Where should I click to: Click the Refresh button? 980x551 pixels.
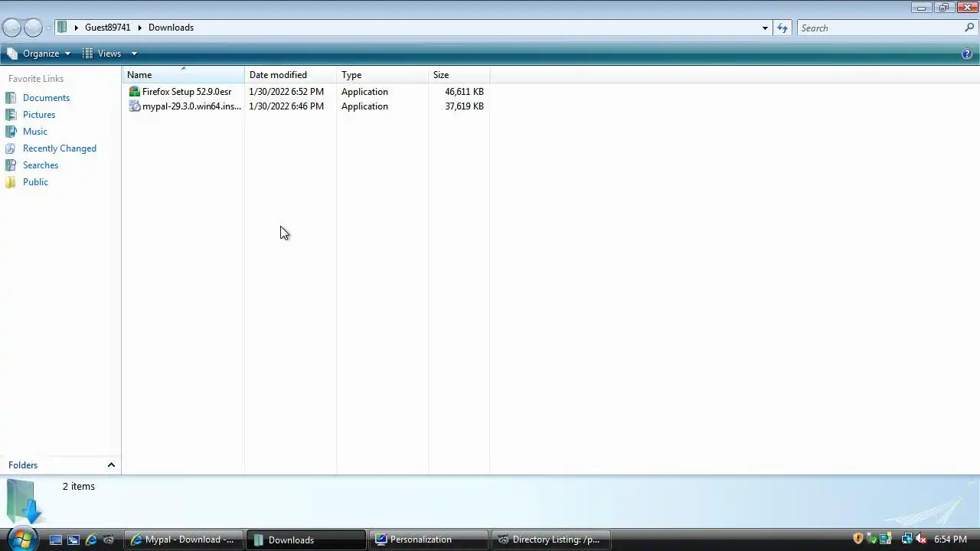point(782,28)
